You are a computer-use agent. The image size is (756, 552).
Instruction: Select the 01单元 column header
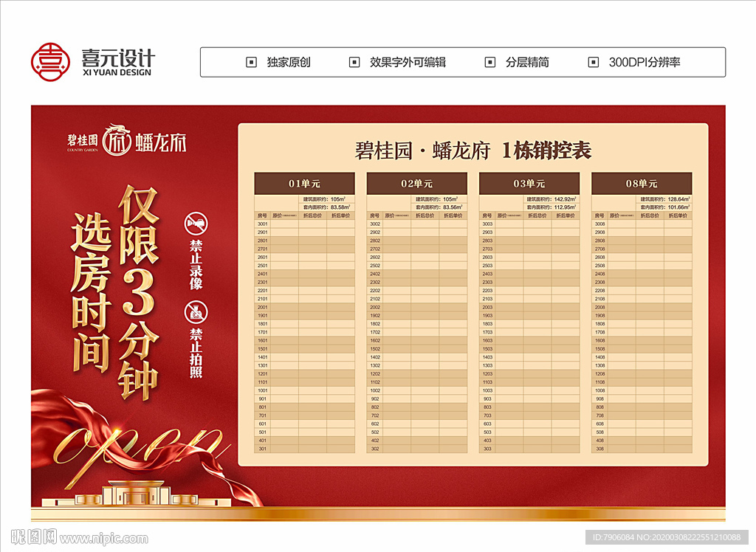pos(305,184)
